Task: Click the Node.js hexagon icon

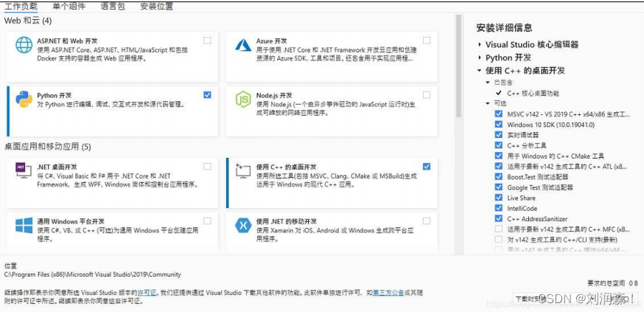Action: pyautogui.click(x=243, y=100)
